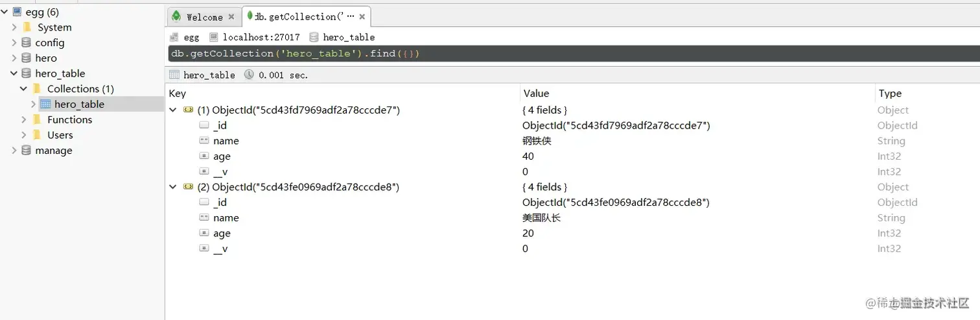
Task: Click the localhost:27017 server icon
Action: click(213, 37)
